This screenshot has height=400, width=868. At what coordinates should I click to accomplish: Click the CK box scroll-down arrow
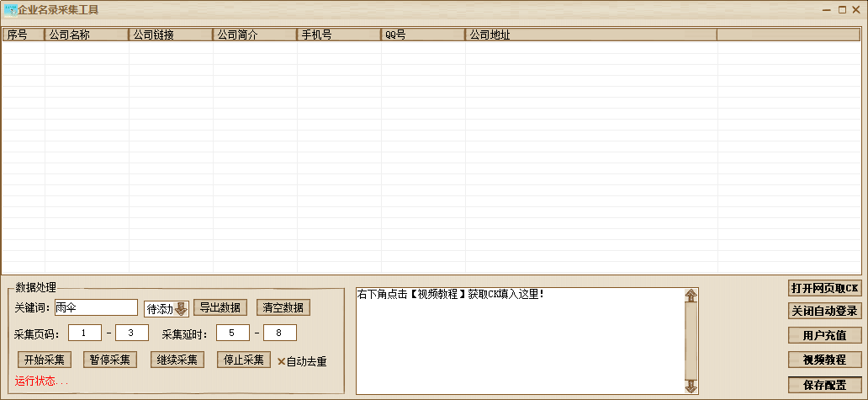pos(691,387)
